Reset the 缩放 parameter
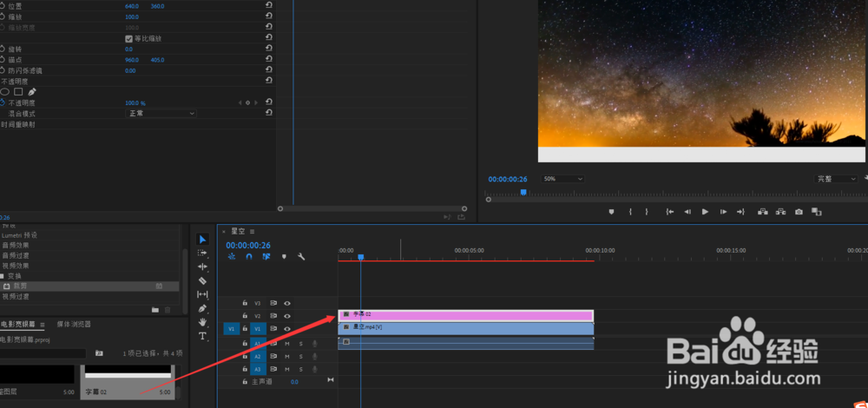 (x=268, y=16)
